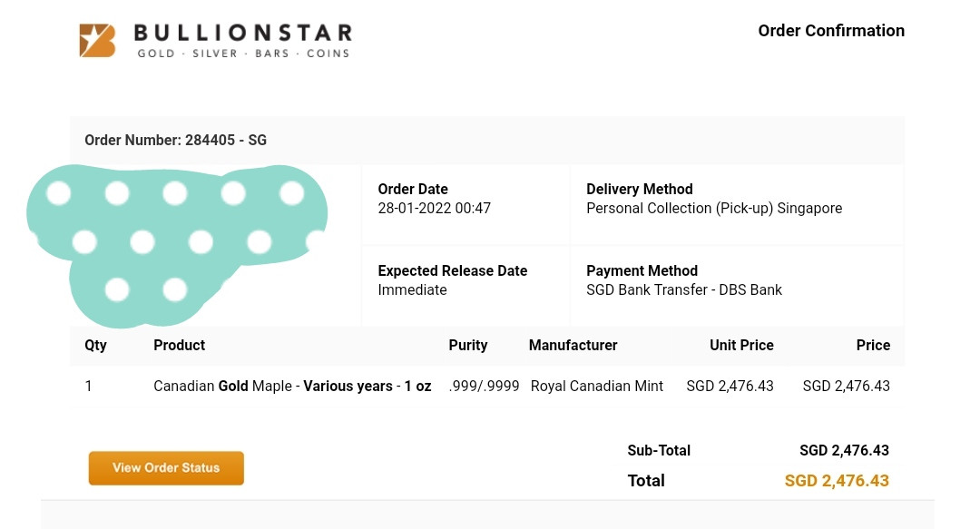Click the Qty column header
The image size is (980, 529).
click(x=95, y=346)
